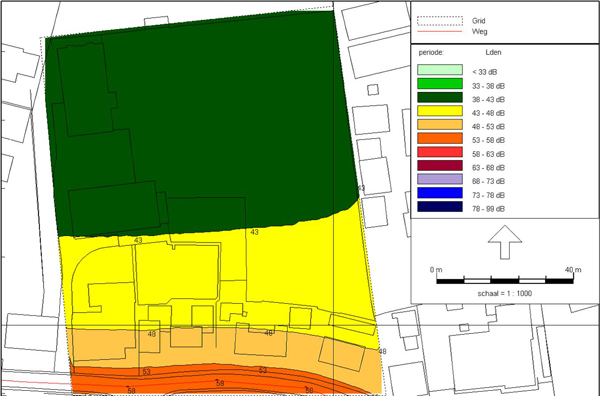
Task: Click the red Weg line symbol
Action: 440,31
